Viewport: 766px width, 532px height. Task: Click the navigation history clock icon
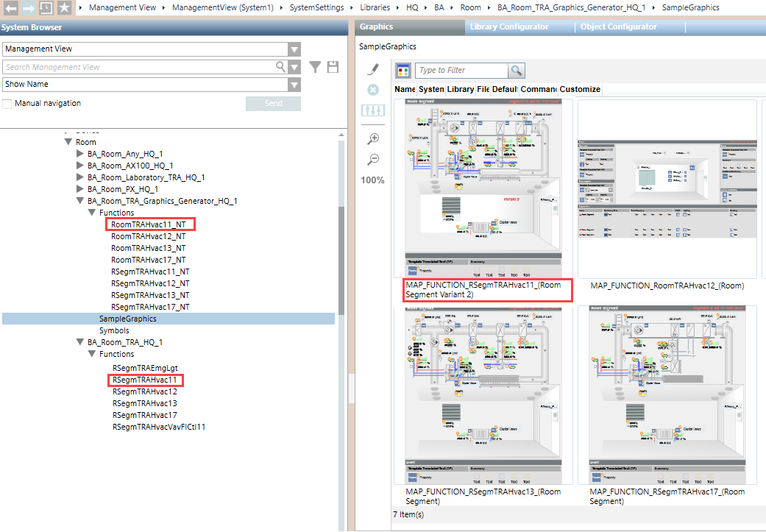tap(46, 8)
